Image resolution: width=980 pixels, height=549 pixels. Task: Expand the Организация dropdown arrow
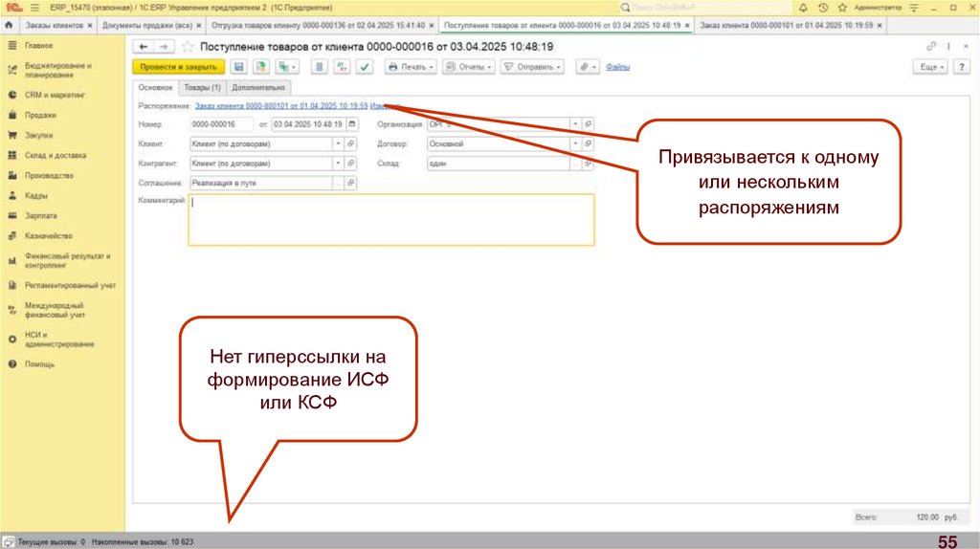tap(575, 124)
